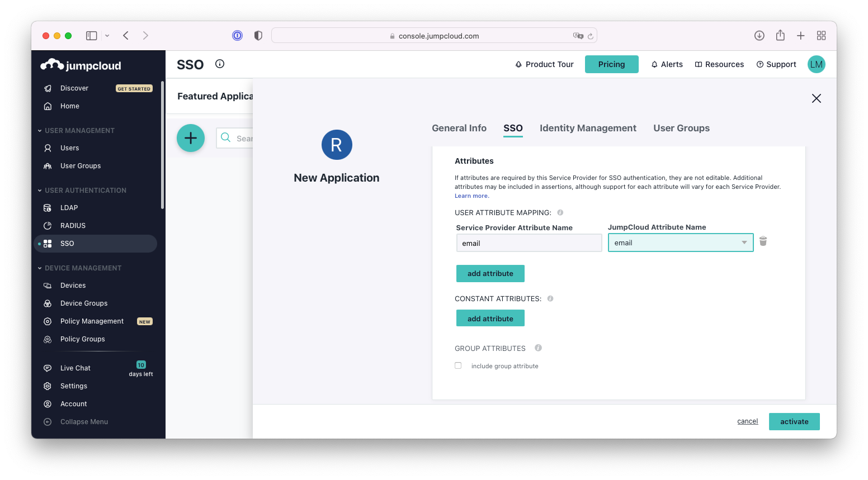Click the Policy Groups icon

[48, 339]
